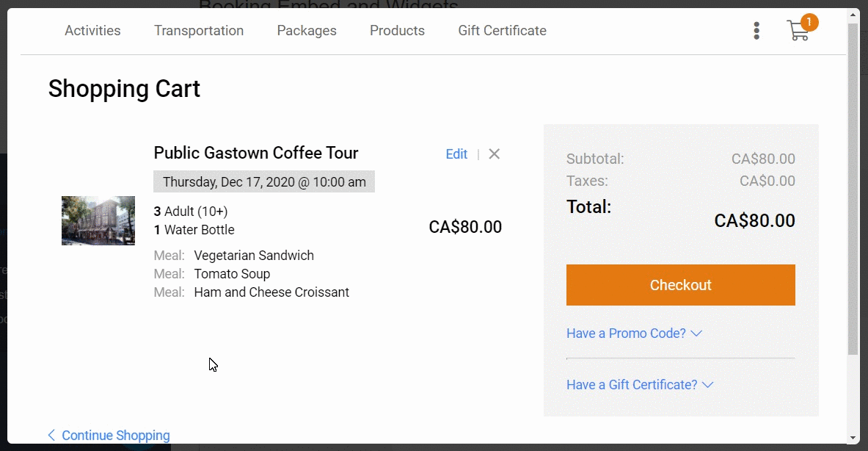This screenshot has height=451, width=868.
Task: Open the tour thumbnail image
Action: 98,220
